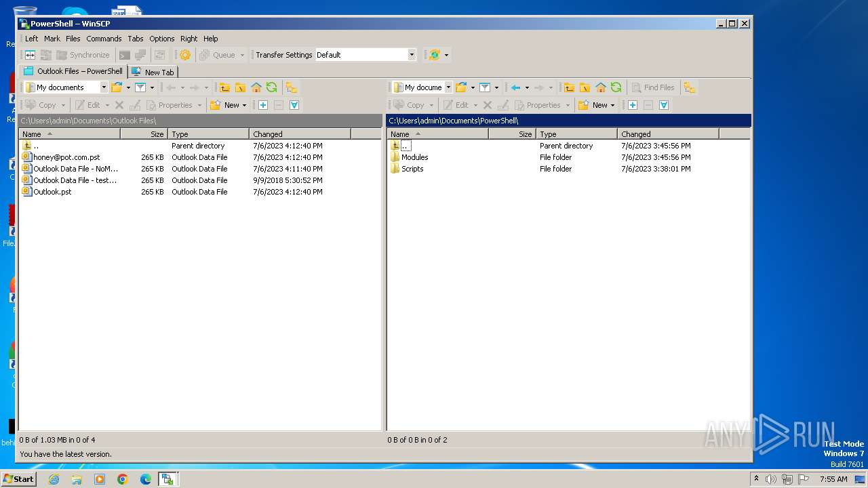Open the Right menu
Image resolution: width=868 pixels, height=488 pixels.
189,39
